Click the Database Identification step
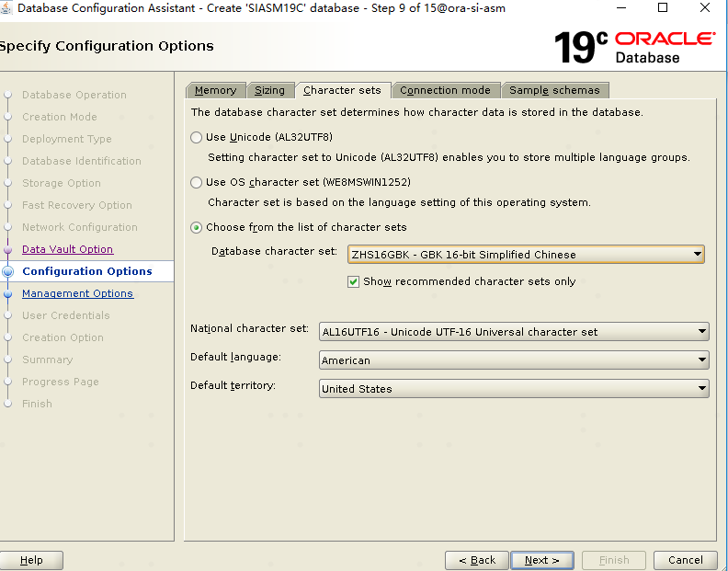This screenshot has height=571, width=728. click(82, 161)
